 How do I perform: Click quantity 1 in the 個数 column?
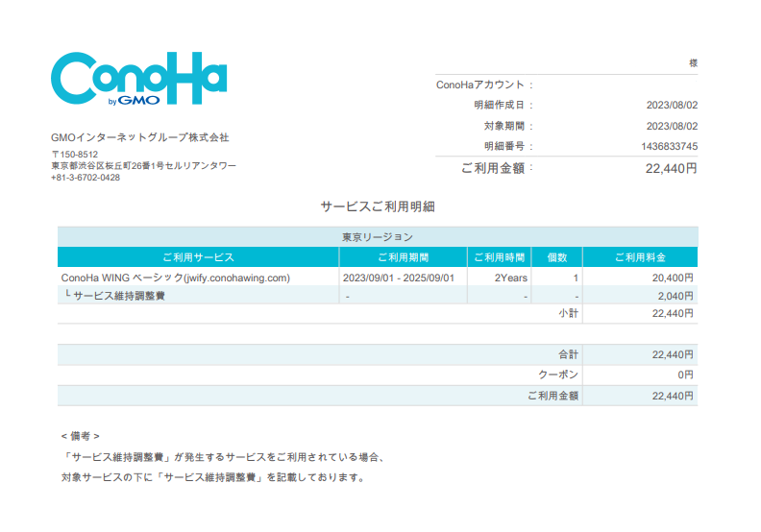point(576,278)
